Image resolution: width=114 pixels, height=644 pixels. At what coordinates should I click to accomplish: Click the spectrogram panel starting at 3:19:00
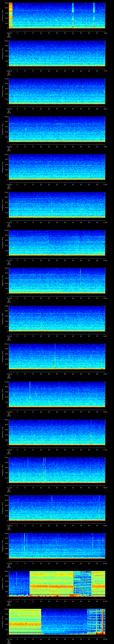pos(57,546)
